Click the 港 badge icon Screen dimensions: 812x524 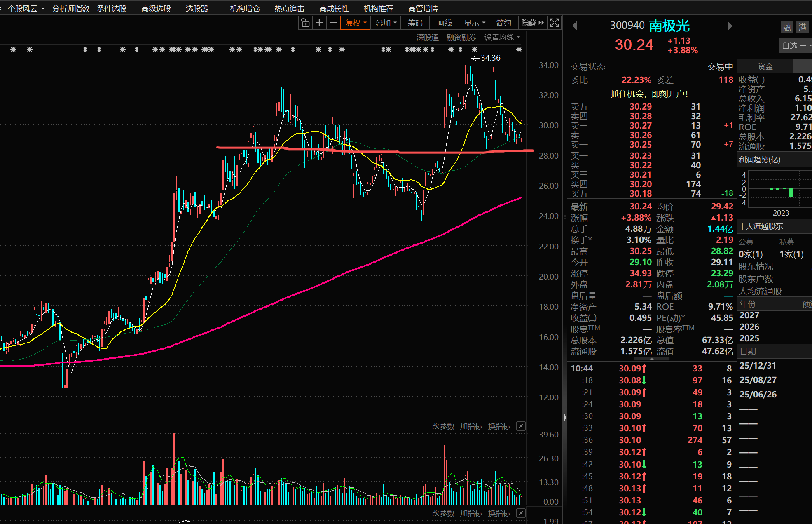tap(802, 27)
